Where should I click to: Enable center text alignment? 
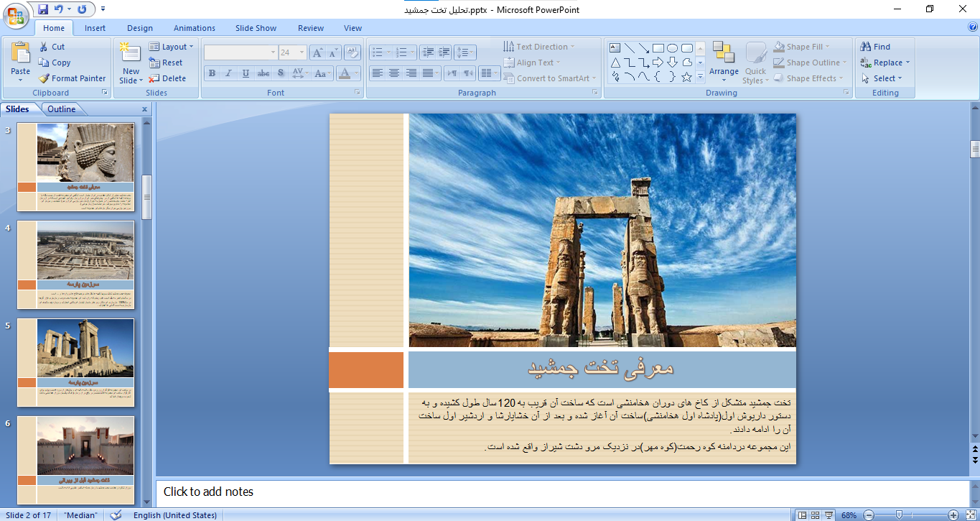tap(394, 73)
